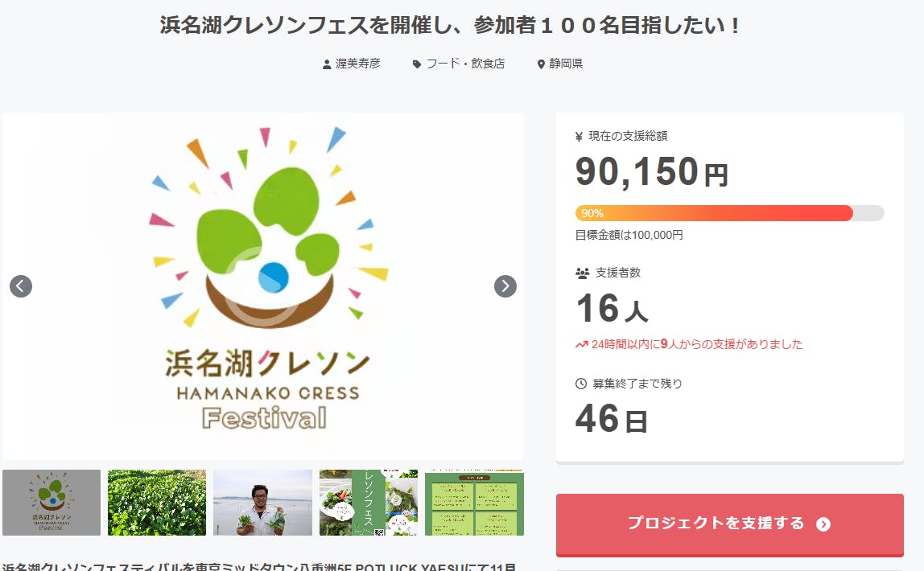This screenshot has height=571, width=924.
Task: Click the person icon beside 渥美寿彦
Action: click(x=327, y=64)
